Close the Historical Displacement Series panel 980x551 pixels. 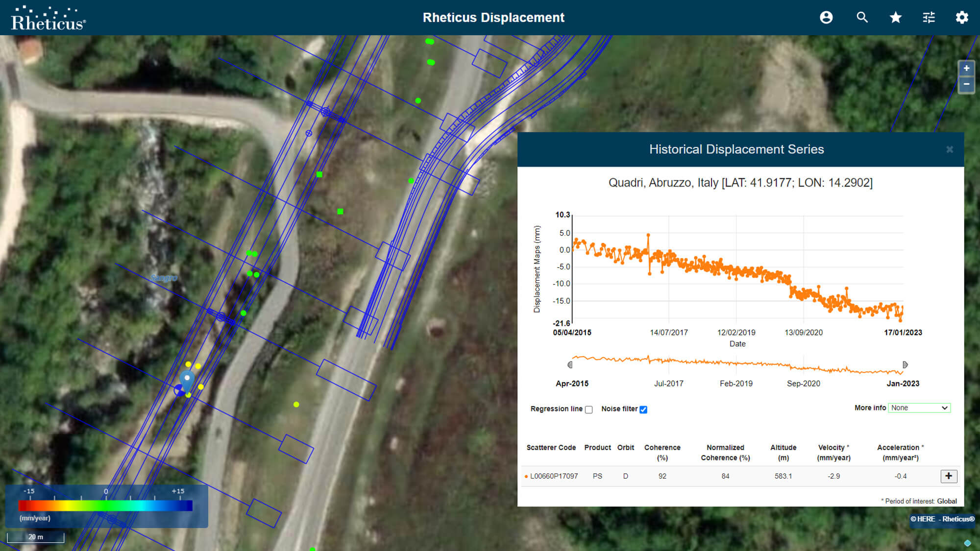click(x=949, y=149)
